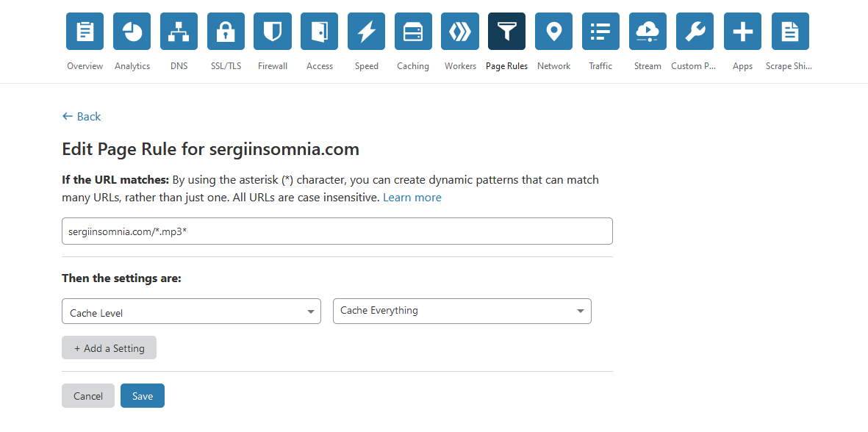
Task: Select the Page Rules tab label
Action: click(506, 66)
